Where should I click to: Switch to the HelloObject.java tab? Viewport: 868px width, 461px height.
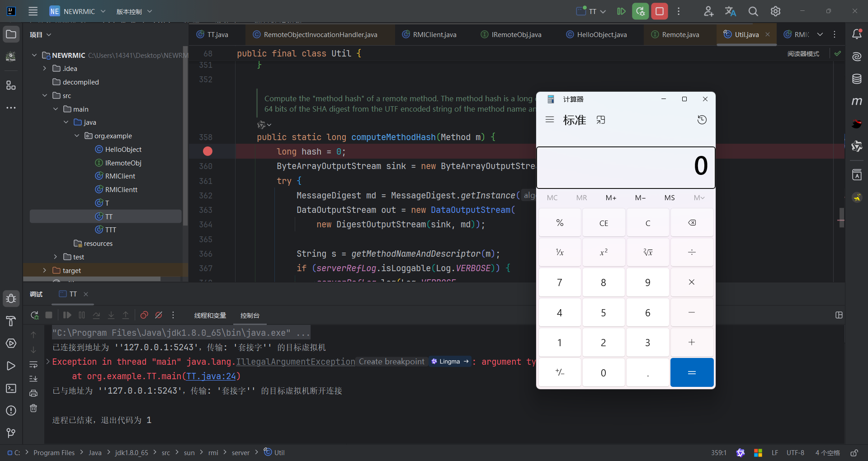pos(597,34)
